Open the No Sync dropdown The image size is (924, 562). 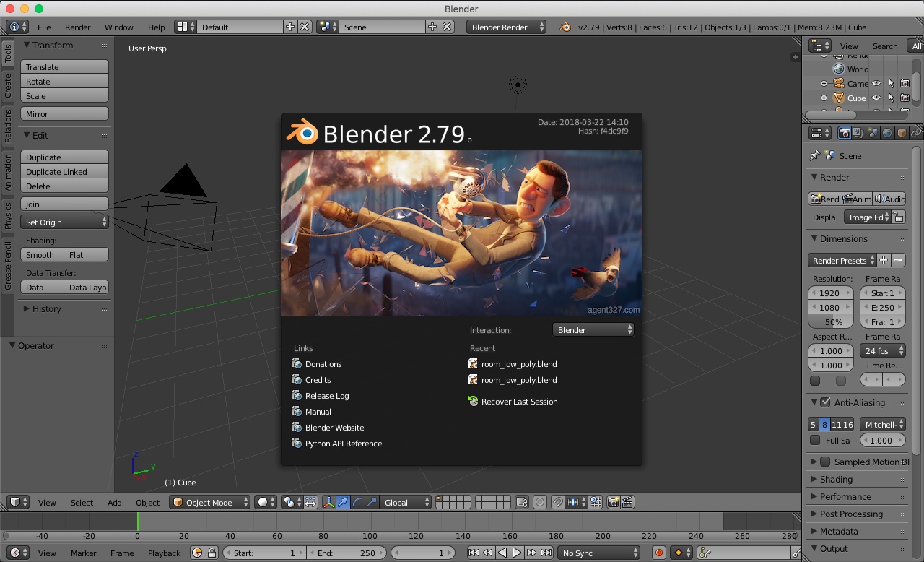click(x=599, y=553)
